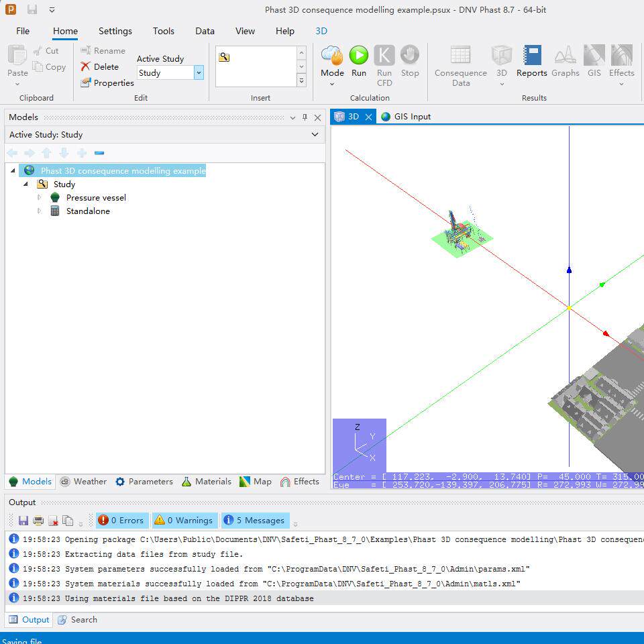644x644 pixels.
Task: Click the Stop calculation hand icon
Action: (409, 56)
